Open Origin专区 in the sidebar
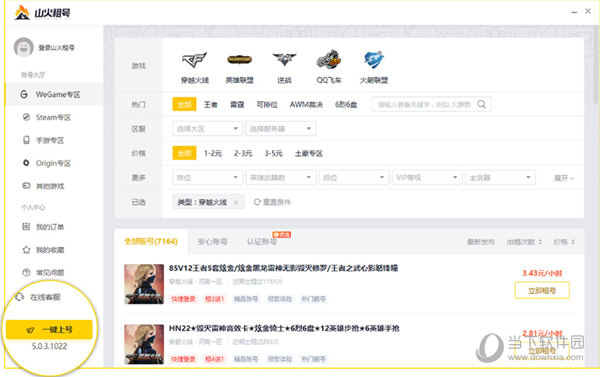This screenshot has height=377, width=600. click(x=54, y=163)
